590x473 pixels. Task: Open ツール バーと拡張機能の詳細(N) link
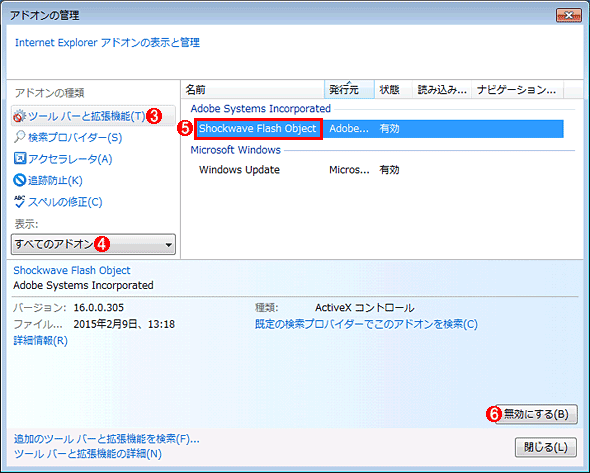click(x=88, y=454)
